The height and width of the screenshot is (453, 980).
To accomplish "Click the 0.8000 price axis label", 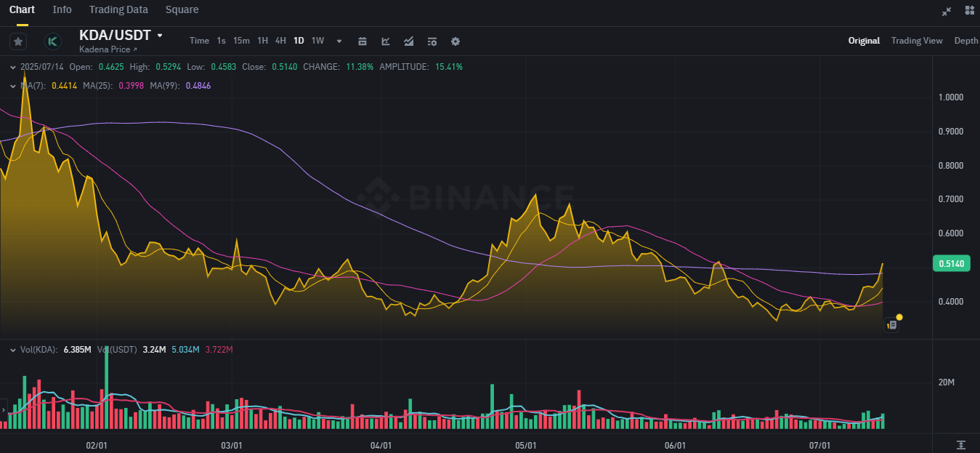I will coord(952,166).
